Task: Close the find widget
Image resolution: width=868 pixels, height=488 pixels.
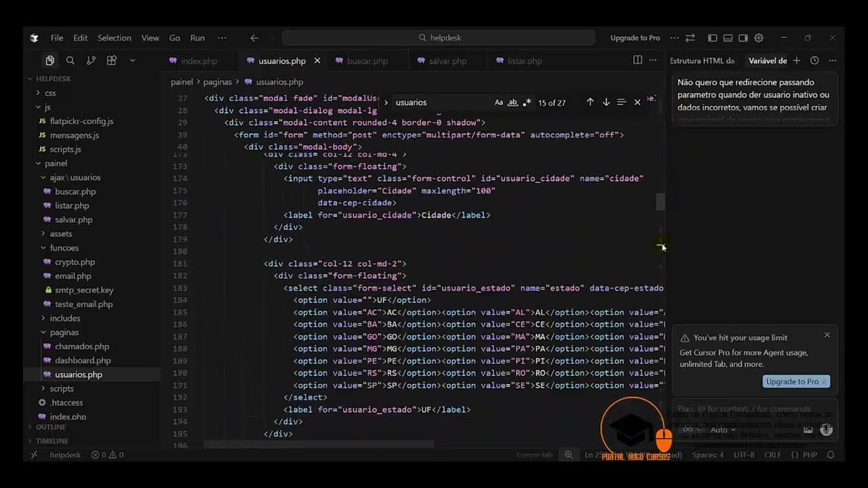Action: (x=637, y=102)
